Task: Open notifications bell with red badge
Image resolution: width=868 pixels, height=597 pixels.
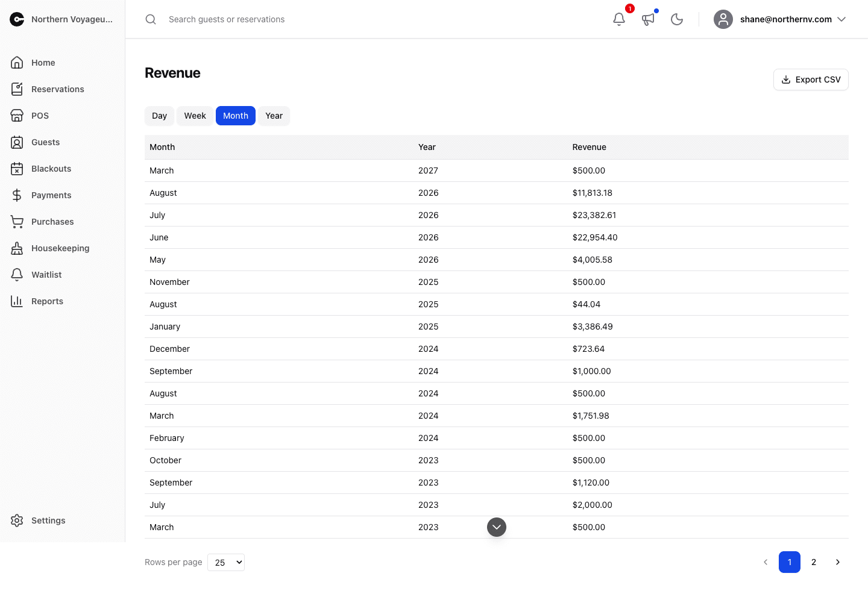Action: 619,19
